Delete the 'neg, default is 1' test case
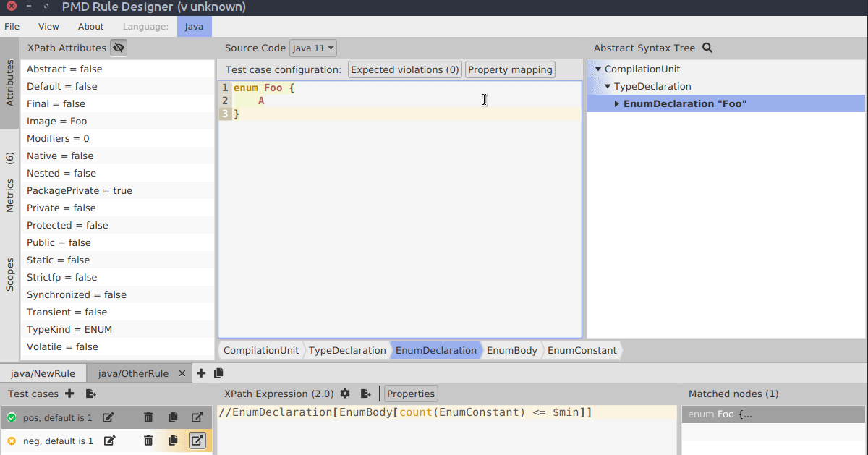The image size is (868, 455). click(148, 441)
